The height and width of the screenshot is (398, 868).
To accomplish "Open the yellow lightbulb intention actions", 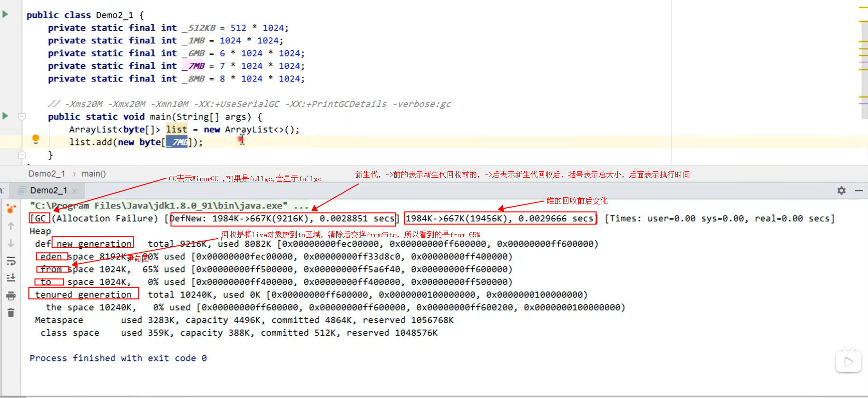I will point(36,139).
